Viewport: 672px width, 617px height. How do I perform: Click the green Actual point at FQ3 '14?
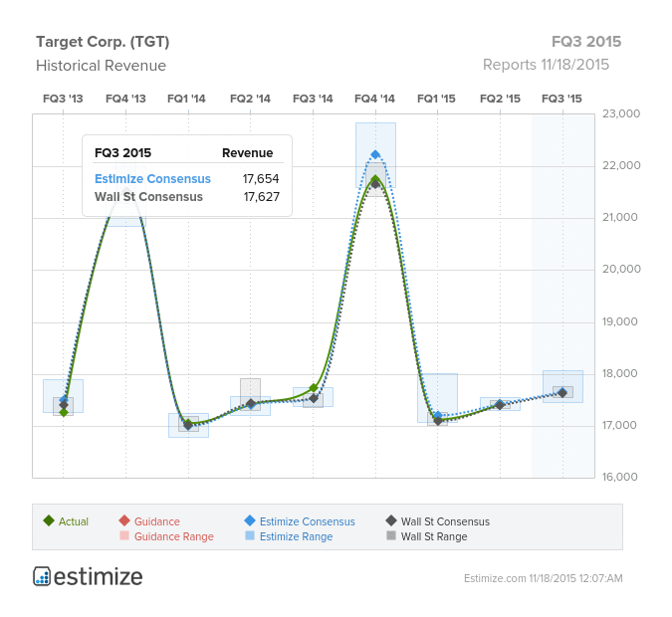(314, 388)
